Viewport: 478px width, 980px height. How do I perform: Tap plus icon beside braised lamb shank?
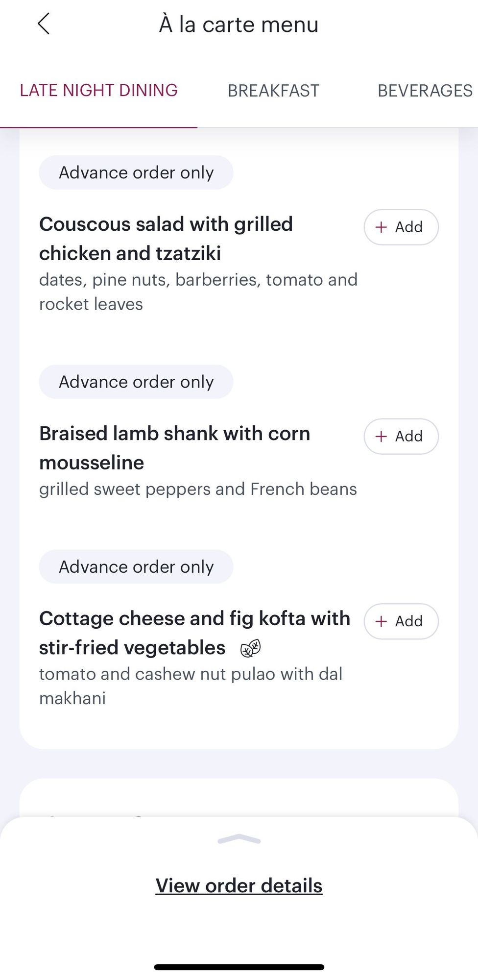381,436
